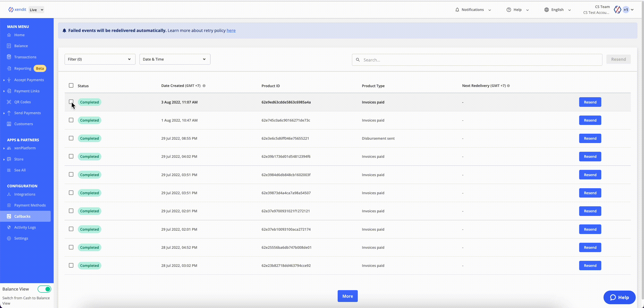Click the Search input field
The width and height of the screenshot is (644, 308).
point(477,60)
